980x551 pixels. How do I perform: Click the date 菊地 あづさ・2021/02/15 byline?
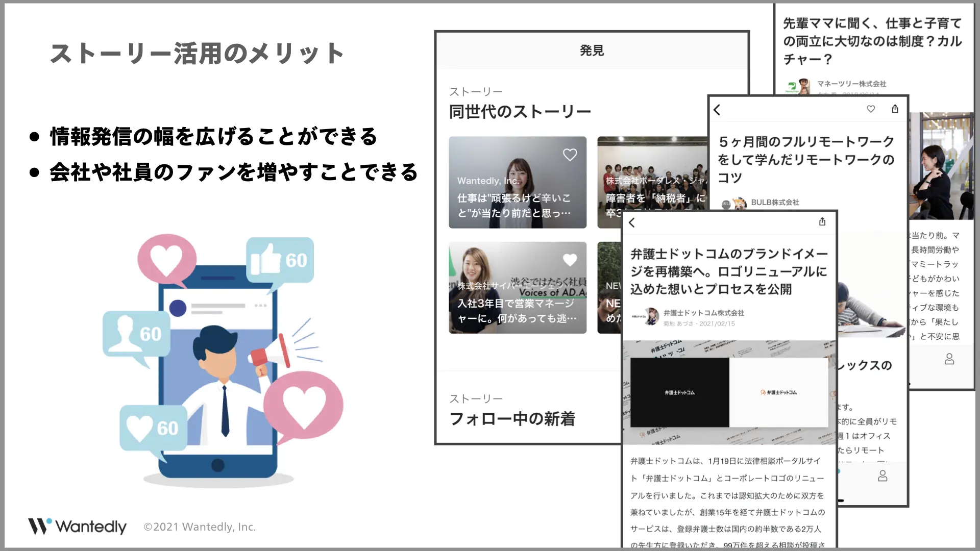[x=699, y=323]
